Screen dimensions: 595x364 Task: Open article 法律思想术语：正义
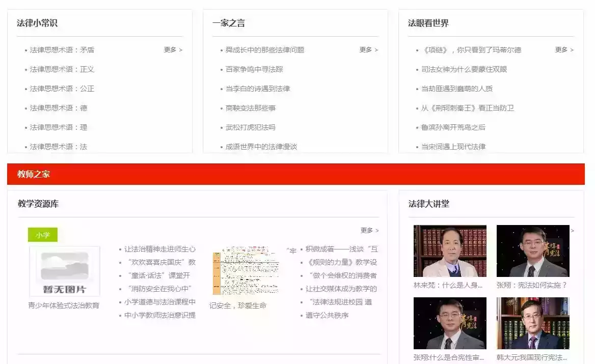click(63, 69)
